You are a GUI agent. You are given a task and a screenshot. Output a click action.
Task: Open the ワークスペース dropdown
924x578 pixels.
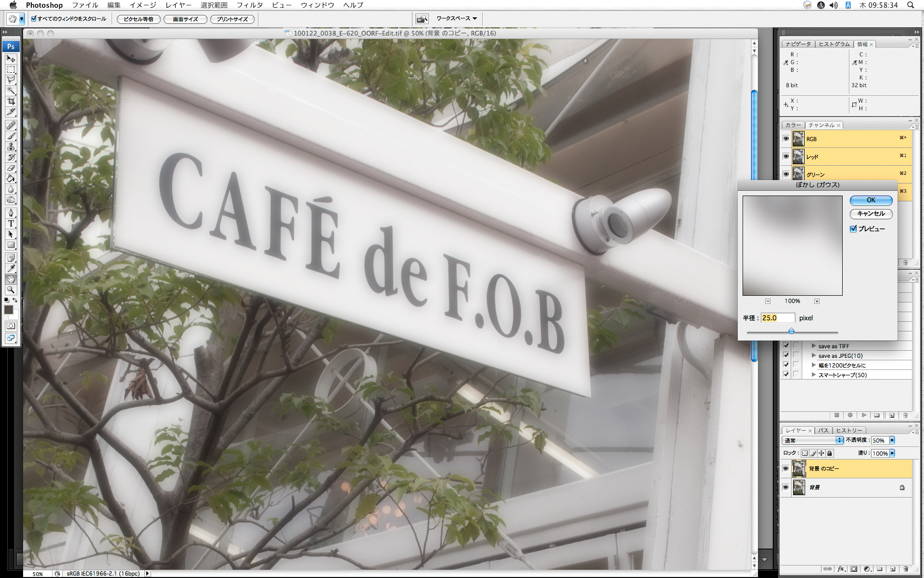(456, 19)
